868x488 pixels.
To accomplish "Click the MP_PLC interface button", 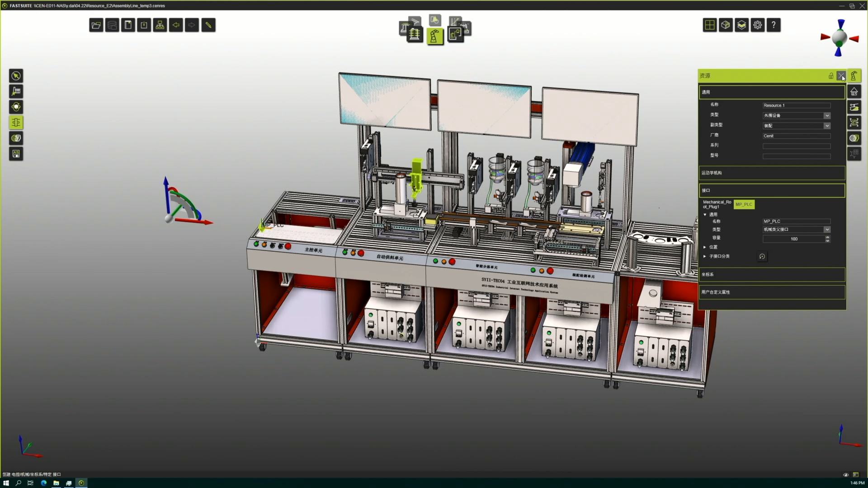I will (x=744, y=204).
